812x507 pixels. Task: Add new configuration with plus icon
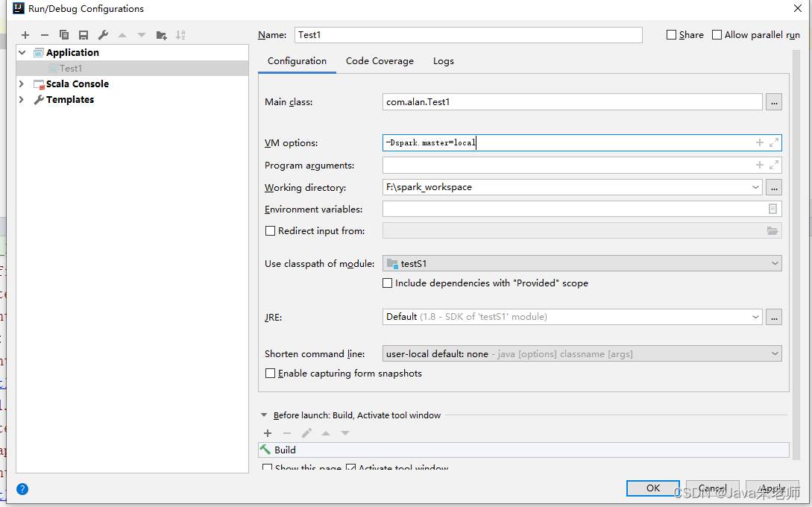pyautogui.click(x=25, y=35)
